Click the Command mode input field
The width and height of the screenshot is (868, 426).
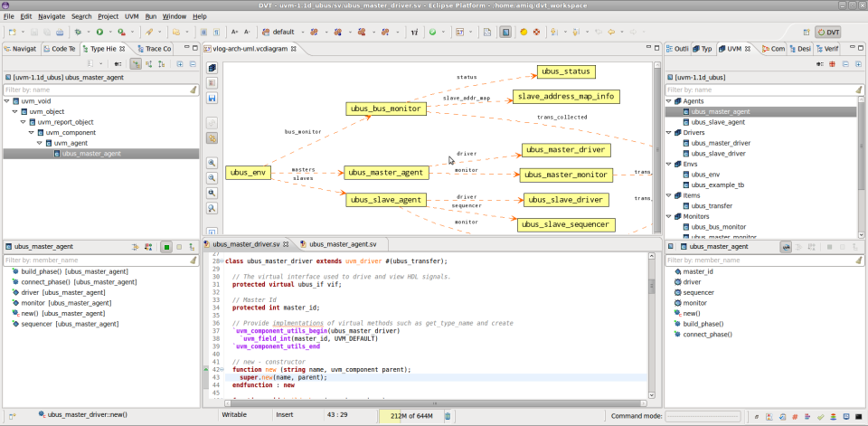click(702, 415)
